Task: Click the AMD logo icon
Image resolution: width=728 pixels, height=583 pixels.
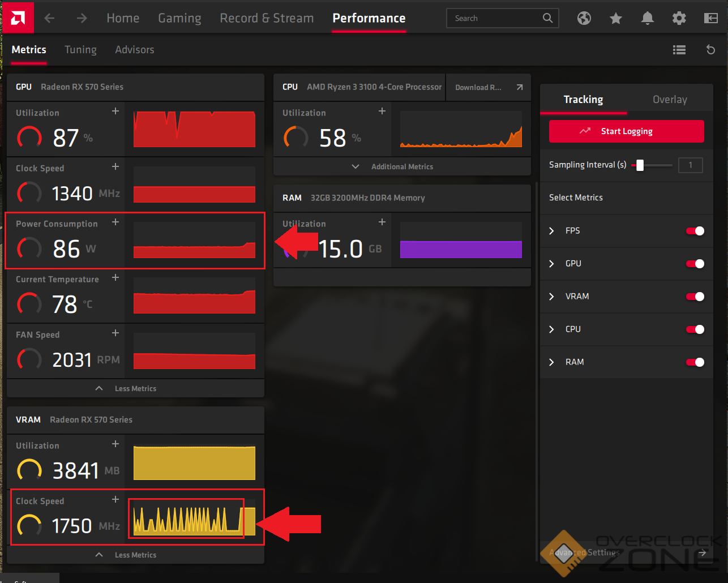Action: pyautogui.click(x=17, y=18)
